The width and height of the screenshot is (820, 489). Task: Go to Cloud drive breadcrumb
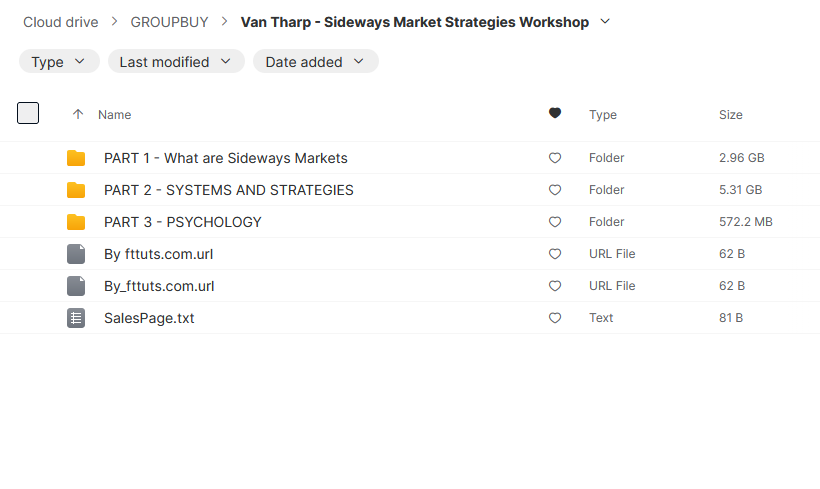[61, 22]
